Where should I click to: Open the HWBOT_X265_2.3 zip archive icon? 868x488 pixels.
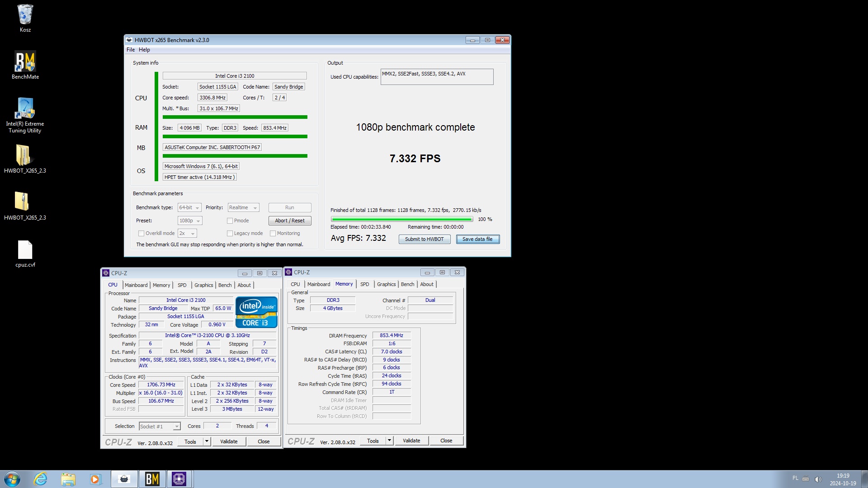pyautogui.click(x=25, y=206)
